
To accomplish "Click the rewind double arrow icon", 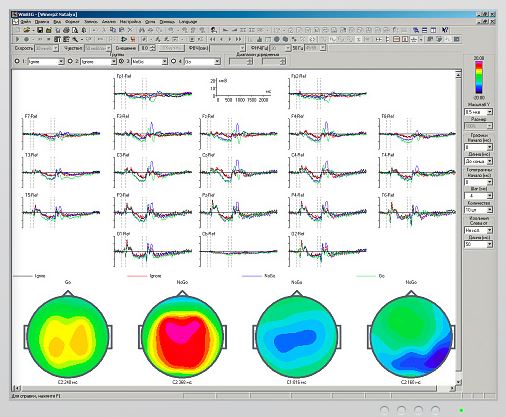I will coord(213,39).
